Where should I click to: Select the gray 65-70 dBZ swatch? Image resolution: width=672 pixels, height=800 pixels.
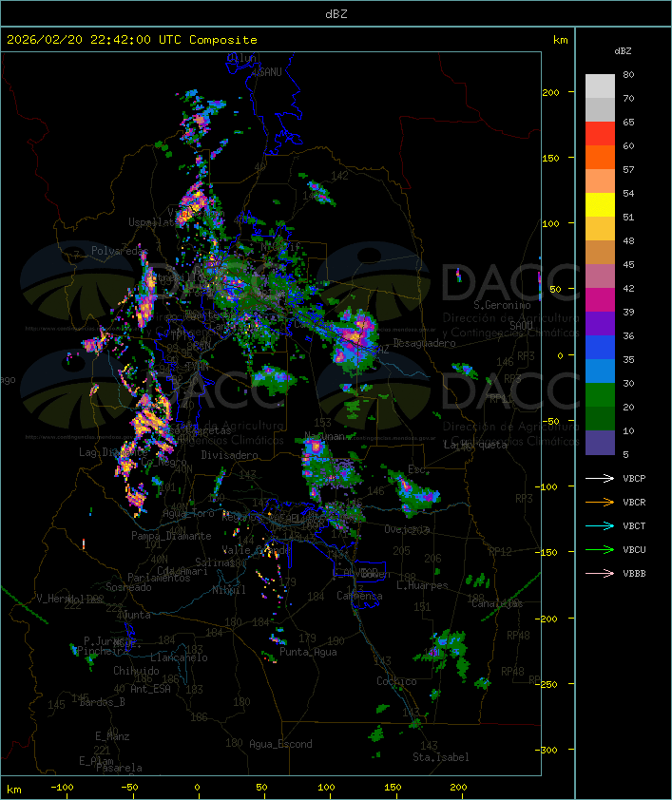(x=600, y=109)
